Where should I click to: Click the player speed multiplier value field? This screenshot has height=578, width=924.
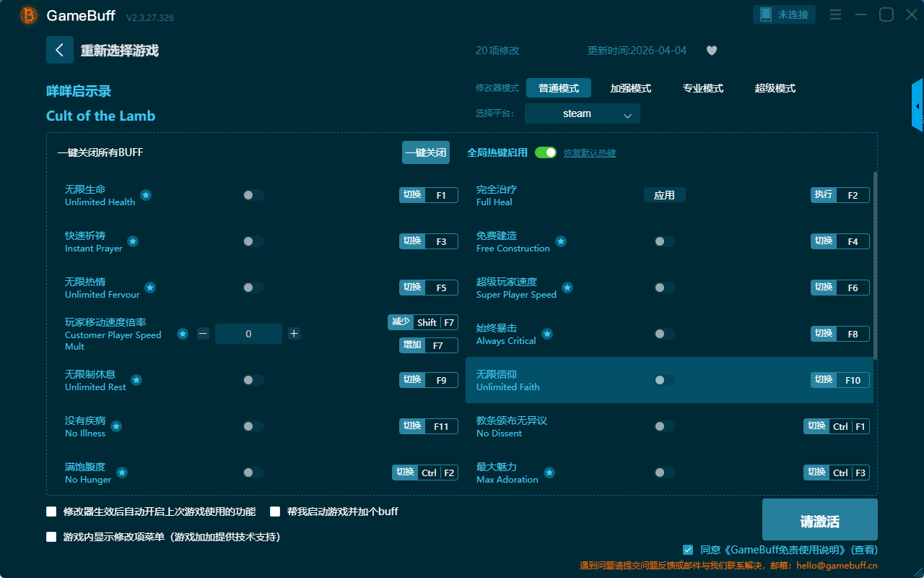[x=248, y=334]
